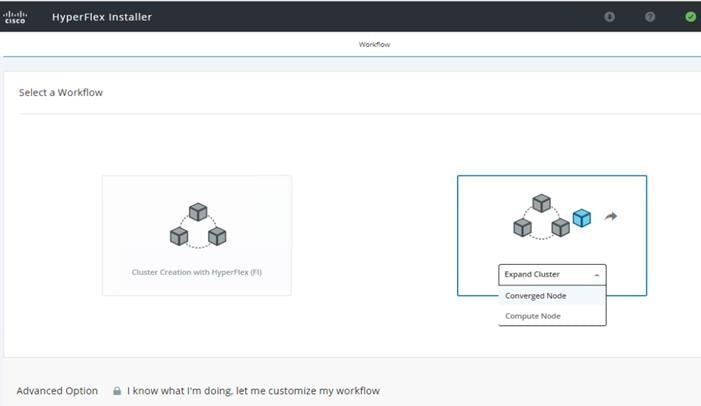Enable I know what I'm doing customization
This screenshot has width=701, height=406.
click(253, 391)
